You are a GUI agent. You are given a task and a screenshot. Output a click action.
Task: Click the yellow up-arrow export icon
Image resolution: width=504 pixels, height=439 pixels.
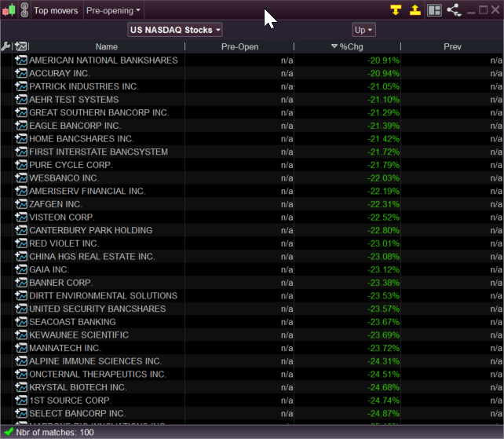click(x=415, y=10)
